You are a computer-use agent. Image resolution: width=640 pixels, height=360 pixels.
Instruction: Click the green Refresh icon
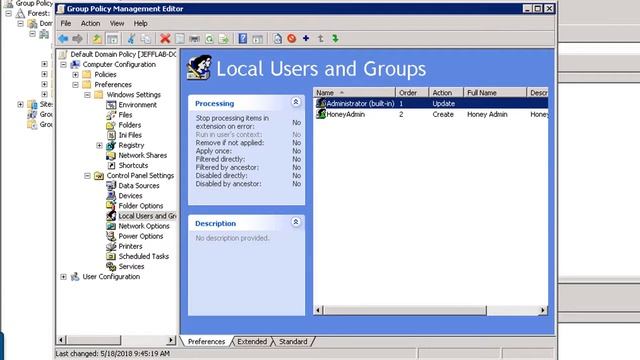(x=209, y=39)
